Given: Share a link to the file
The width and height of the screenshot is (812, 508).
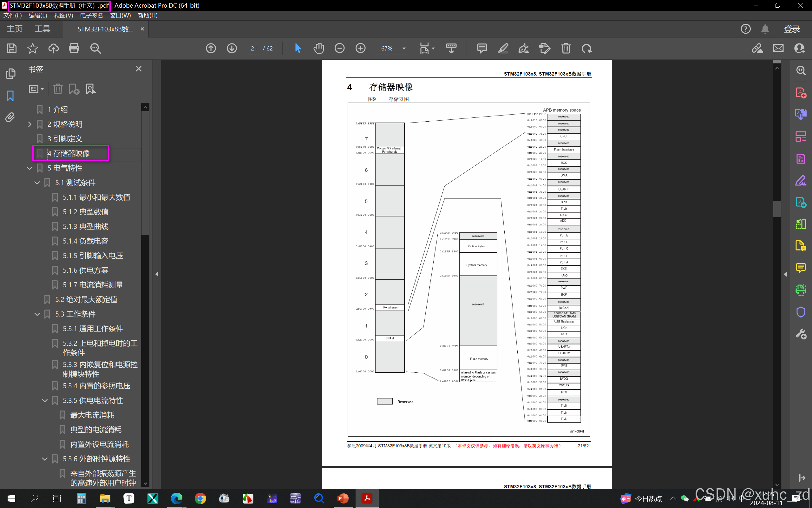Looking at the screenshot, I should (x=757, y=48).
